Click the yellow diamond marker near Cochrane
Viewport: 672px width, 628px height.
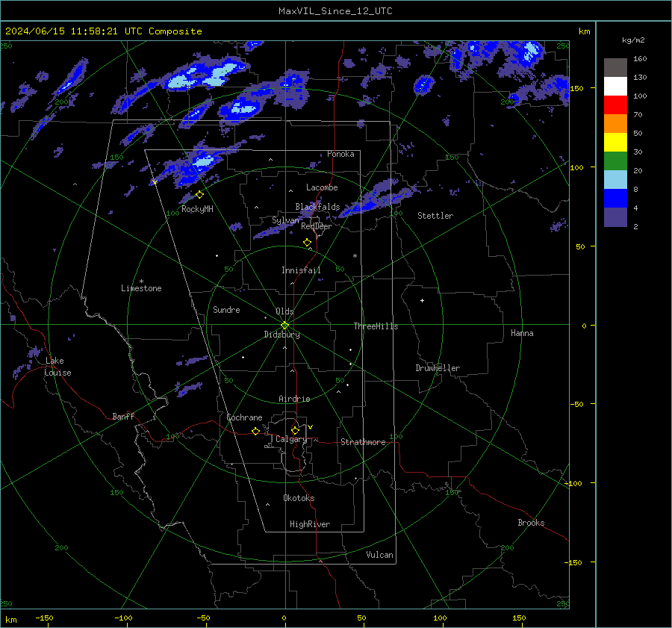pos(256,432)
